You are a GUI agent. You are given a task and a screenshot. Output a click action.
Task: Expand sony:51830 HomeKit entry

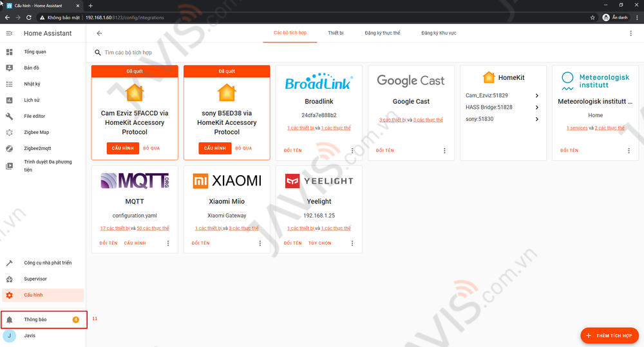pos(503,119)
